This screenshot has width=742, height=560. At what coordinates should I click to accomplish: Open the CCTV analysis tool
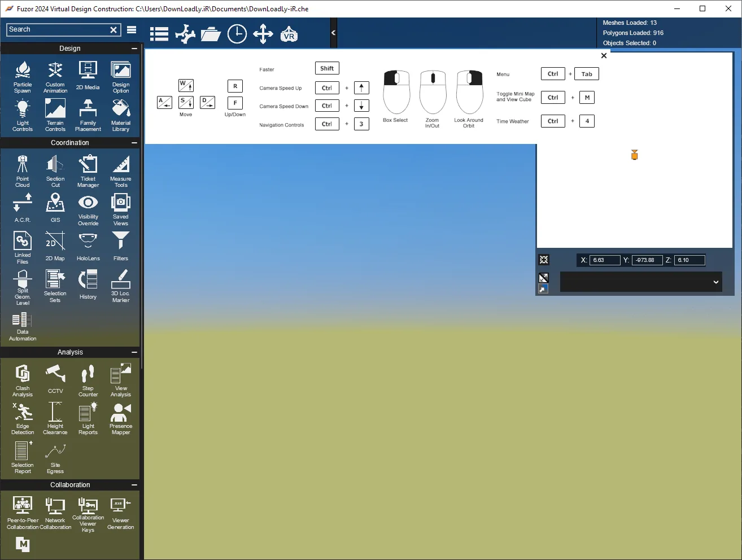tap(55, 379)
